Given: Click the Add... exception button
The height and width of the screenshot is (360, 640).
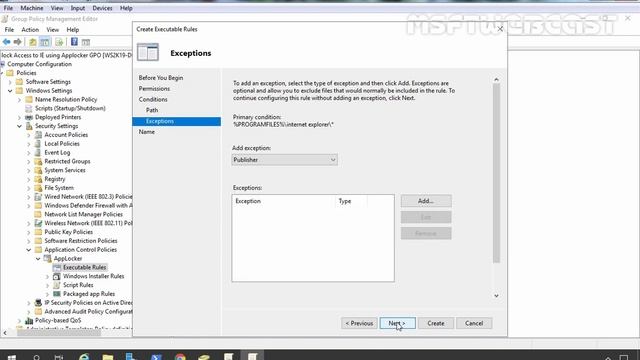Looking at the screenshot, I should 426,201.
